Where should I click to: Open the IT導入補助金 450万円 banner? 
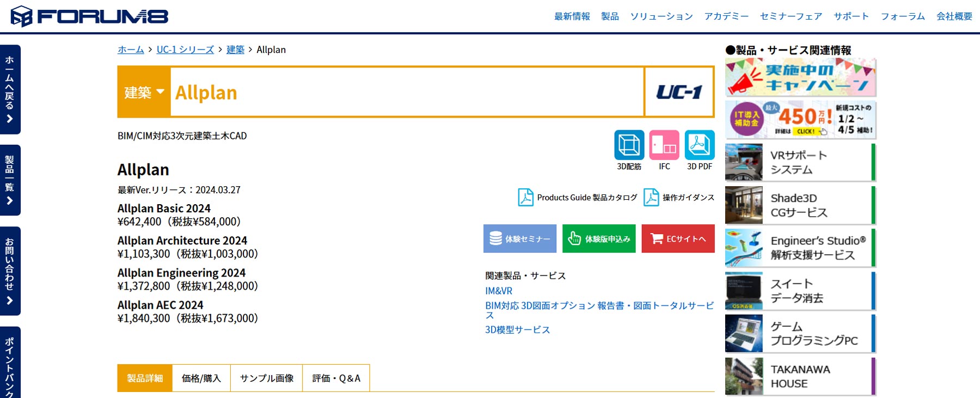800,120
